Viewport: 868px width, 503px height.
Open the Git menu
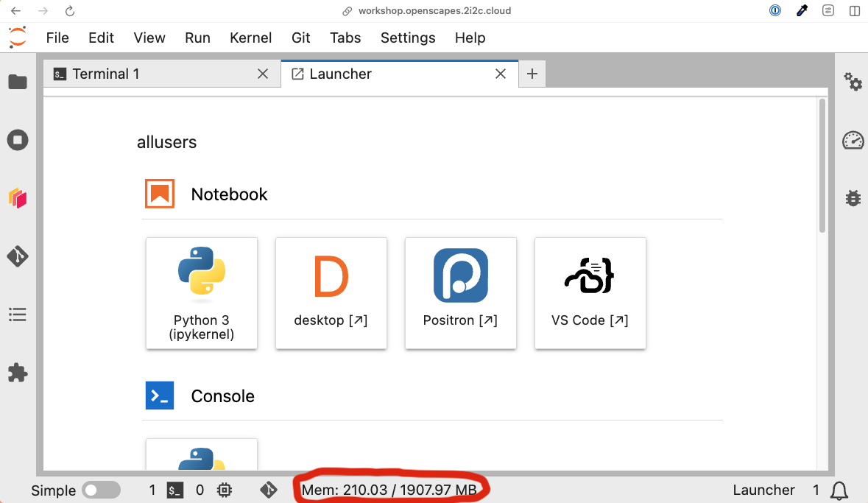click(x=300, y=38)
